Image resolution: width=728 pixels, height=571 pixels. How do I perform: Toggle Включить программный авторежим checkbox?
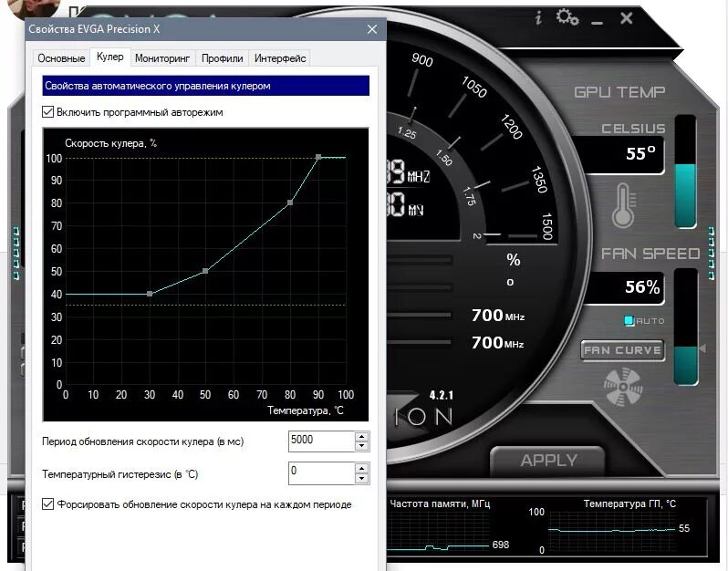[x=47, y=112]
